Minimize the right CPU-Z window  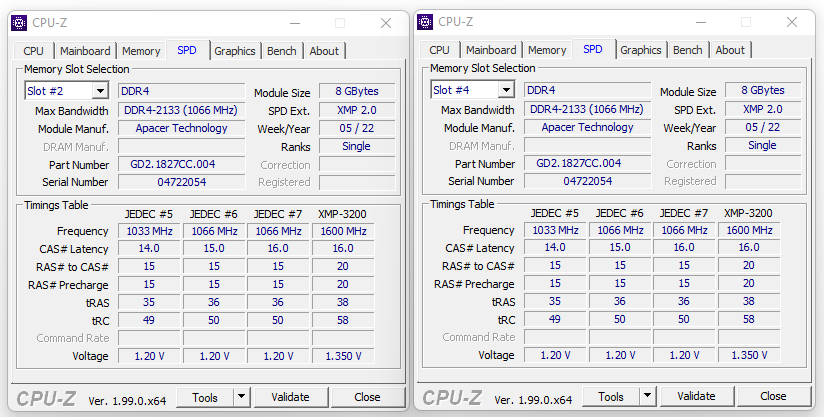pos(701,22)
